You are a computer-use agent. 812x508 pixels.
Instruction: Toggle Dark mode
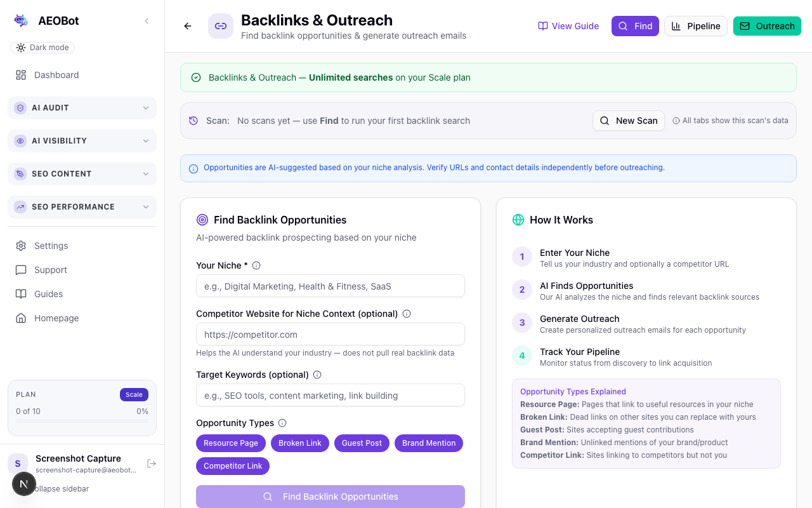click(x=43, y=48)
